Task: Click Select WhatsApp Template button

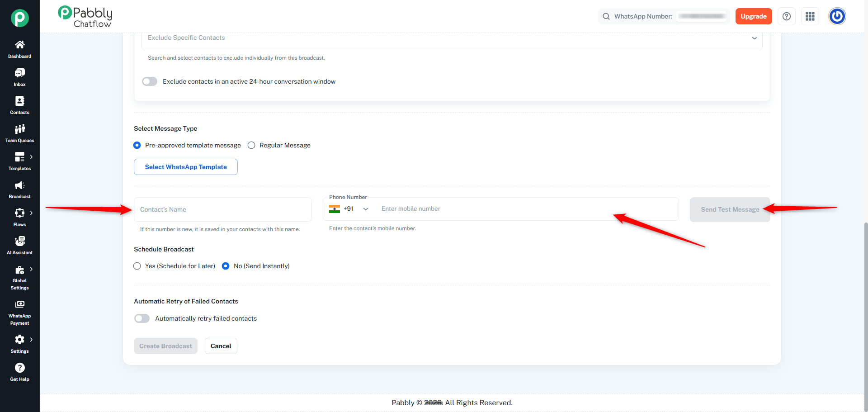Action: point(186,167)
